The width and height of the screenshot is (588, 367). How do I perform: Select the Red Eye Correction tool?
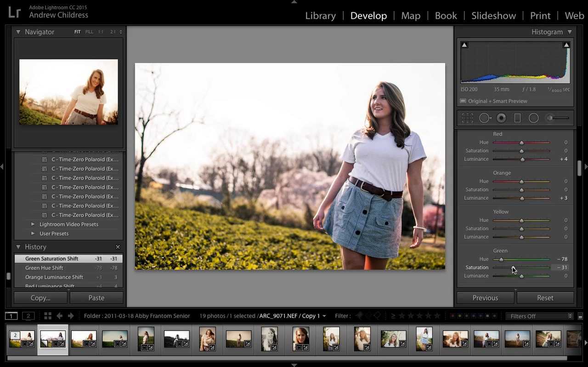tap(501, 118)
